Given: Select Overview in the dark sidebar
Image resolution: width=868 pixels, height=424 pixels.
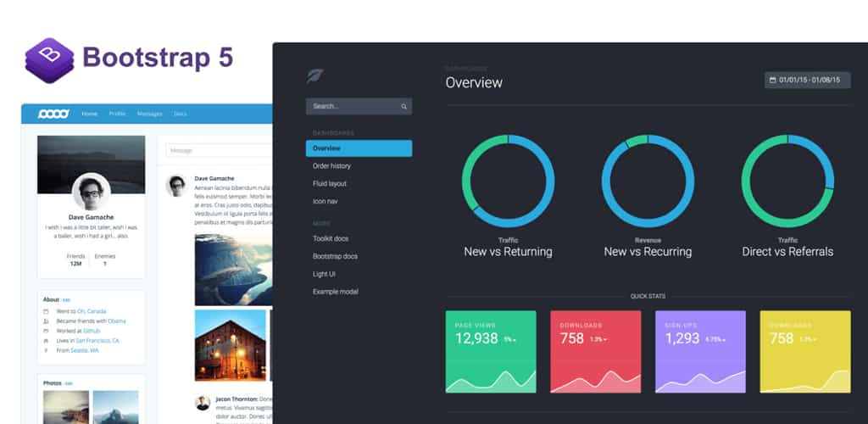Looking at the screenshot, I should (359, 148).
